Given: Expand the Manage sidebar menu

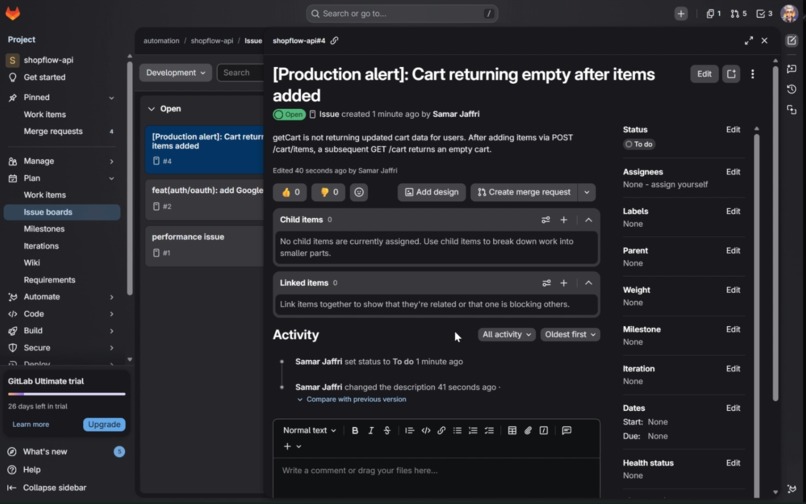Looking at the screenshot, I should click(x=62, y=161).
